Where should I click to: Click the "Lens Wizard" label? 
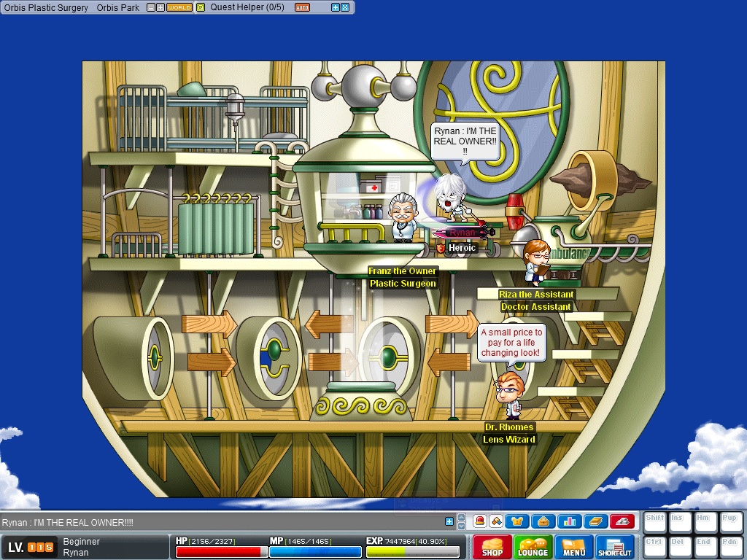[x=509, y=439]
